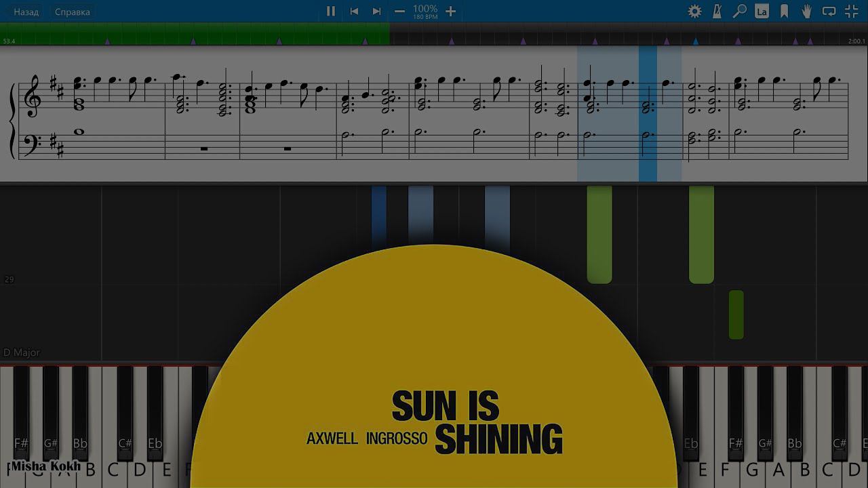Screen dimensions: 868x488
Task: Click the 100% speed readout
Action: (x=425, y=9)
